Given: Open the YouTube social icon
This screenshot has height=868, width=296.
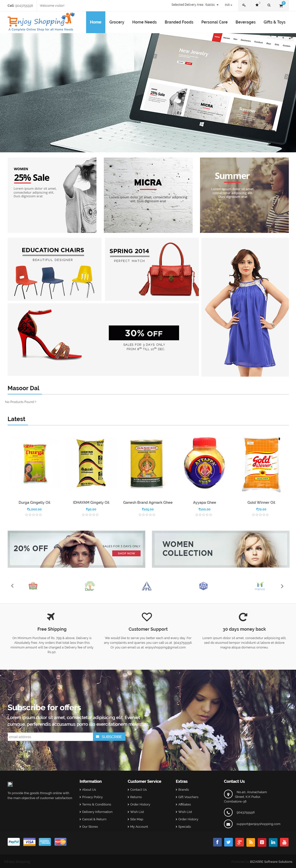Looking at the screenshot, I should tap(284, 842).
